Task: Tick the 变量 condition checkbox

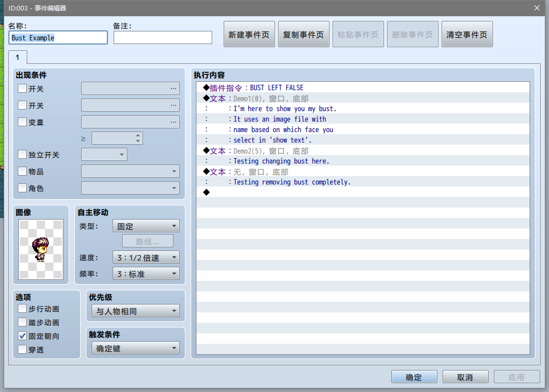Action: point(22,122)
